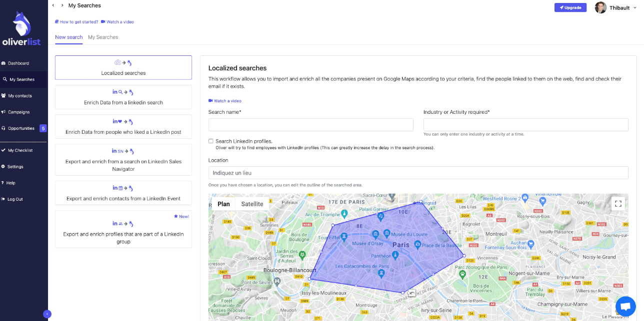Open the My Searches tab

click(x=103, y=37)
